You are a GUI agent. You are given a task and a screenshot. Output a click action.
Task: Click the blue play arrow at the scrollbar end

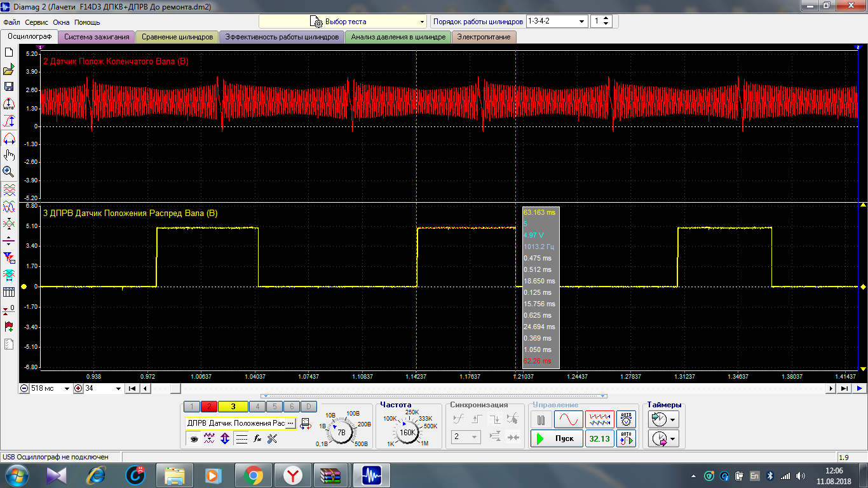point(859,388)
